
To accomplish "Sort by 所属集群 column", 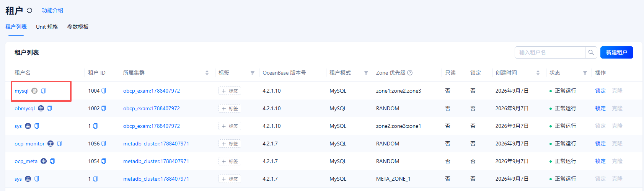I will coord(207,73).
